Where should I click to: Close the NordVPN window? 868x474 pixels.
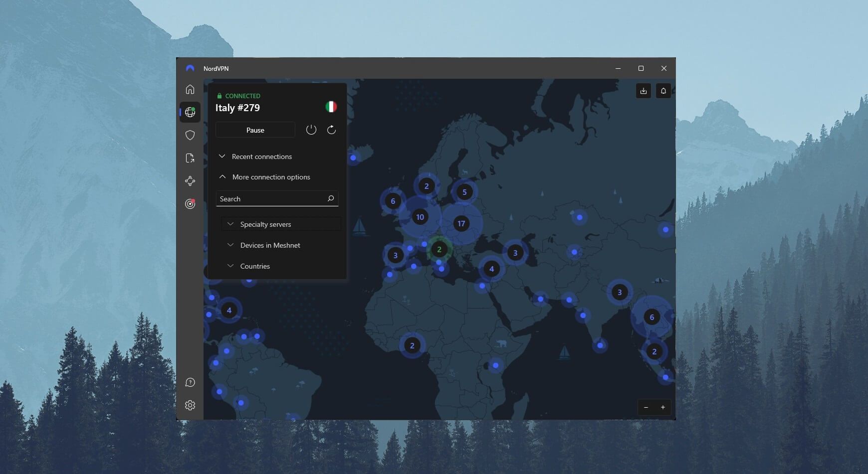pyautogui.click(x=664, y=68)
